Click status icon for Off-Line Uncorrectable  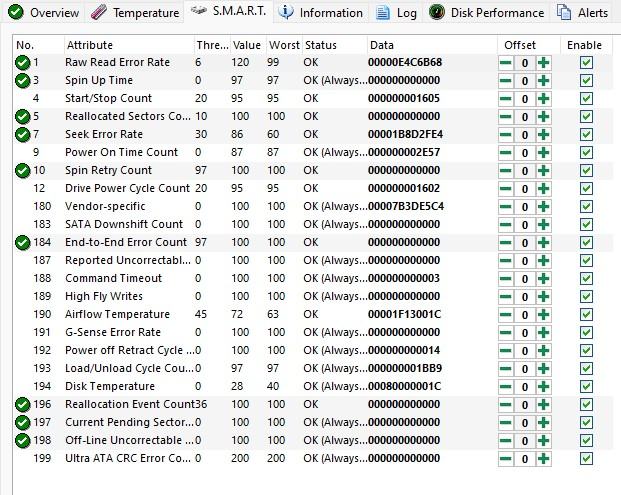[x=23, y=440]
